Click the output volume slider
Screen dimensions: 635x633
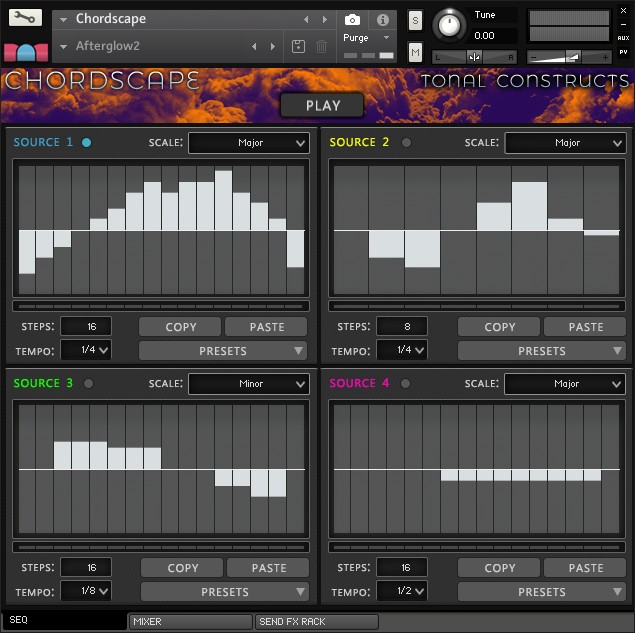click(569, 57)
